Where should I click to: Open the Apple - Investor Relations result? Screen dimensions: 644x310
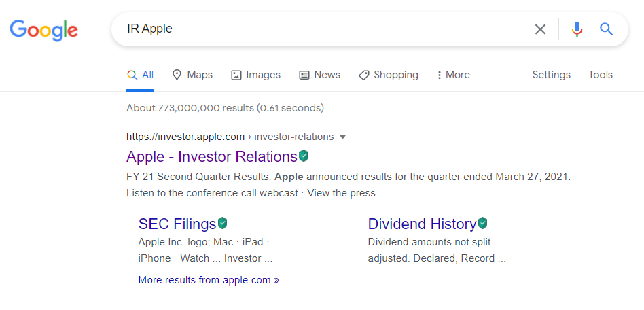212,156
